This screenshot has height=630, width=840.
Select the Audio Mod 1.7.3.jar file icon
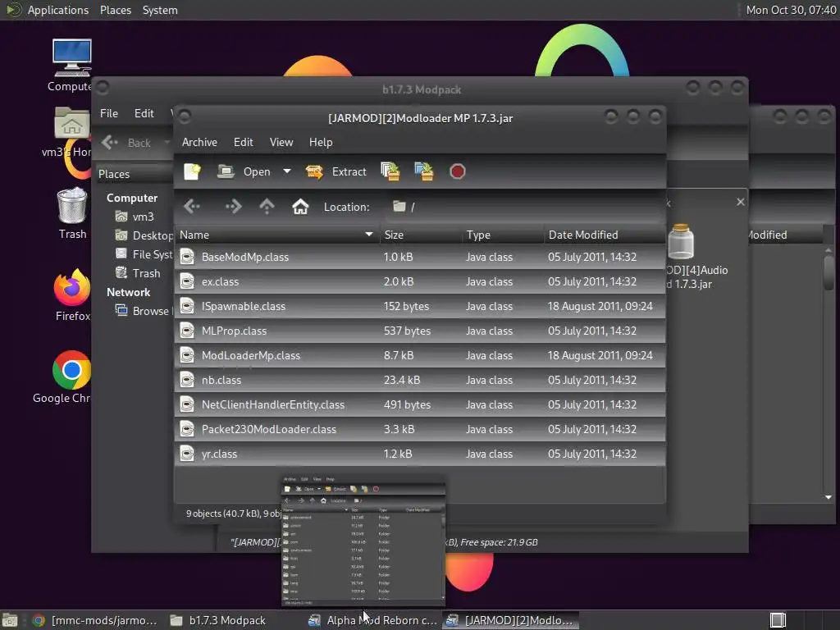click(681, 242)
